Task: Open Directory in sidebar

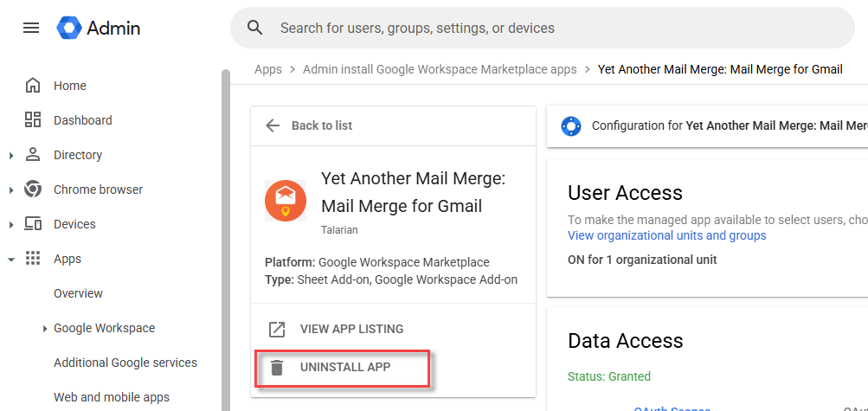Action: 78,155
